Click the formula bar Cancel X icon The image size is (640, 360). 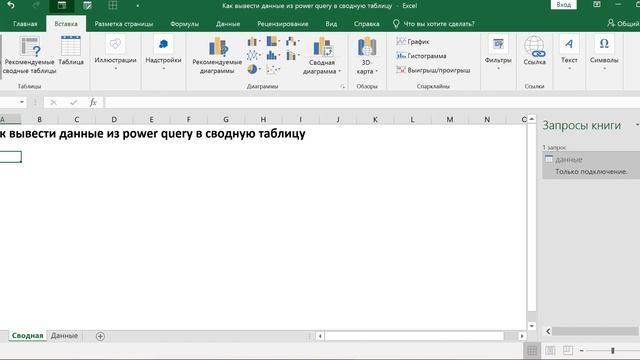pos(53,102)
